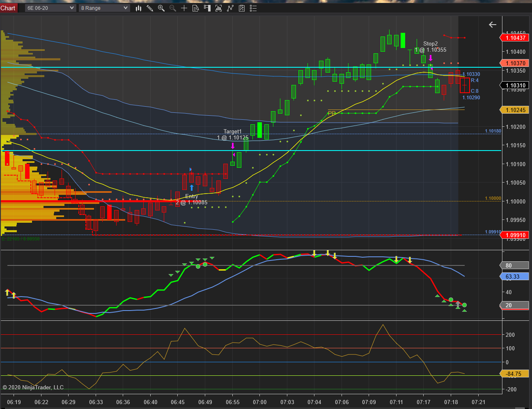Click the 07:11 time axis label
Screen dimensions: 532x409
pos(396,402)
